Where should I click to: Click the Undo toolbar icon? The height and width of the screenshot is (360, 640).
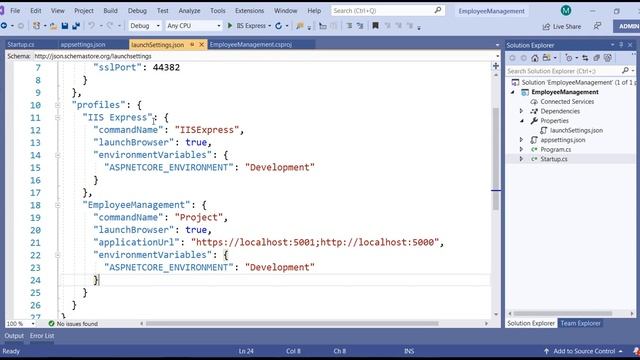(x=91, y=26)
